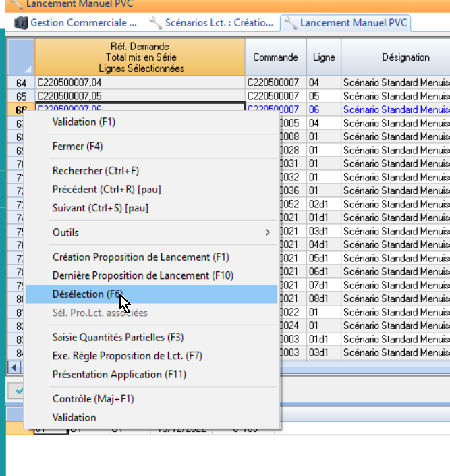Click the Gestion Commerciale tab icon
Image resolution: width=450 pixels, height=476 pixels.
pos(21,23)
